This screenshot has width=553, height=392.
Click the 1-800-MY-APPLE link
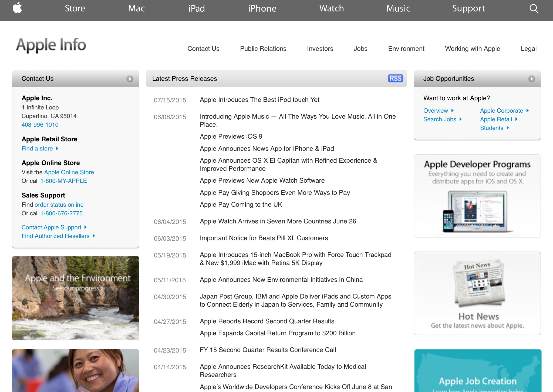[x=64, y=181]
